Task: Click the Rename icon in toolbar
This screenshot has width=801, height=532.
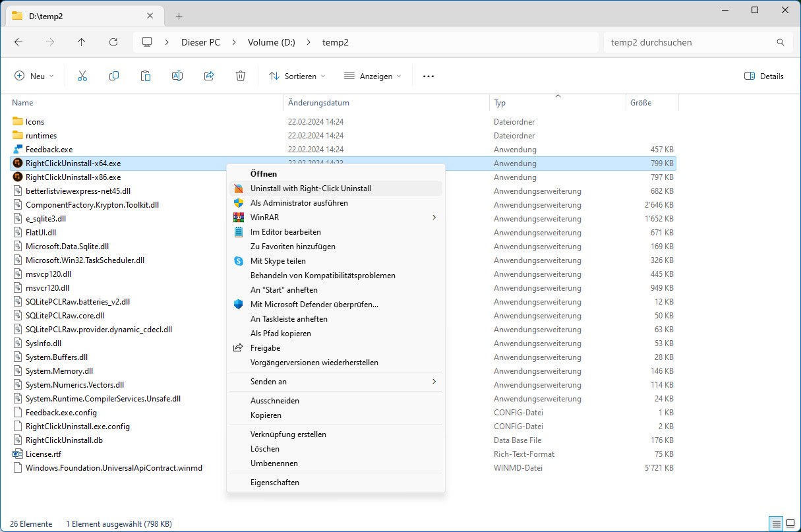Action: (177, 76)
